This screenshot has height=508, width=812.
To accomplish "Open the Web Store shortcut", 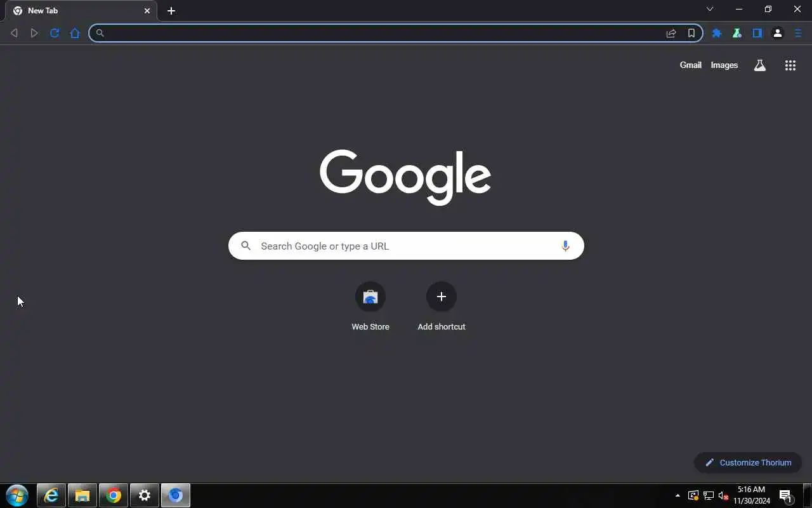I will [370, 307].
